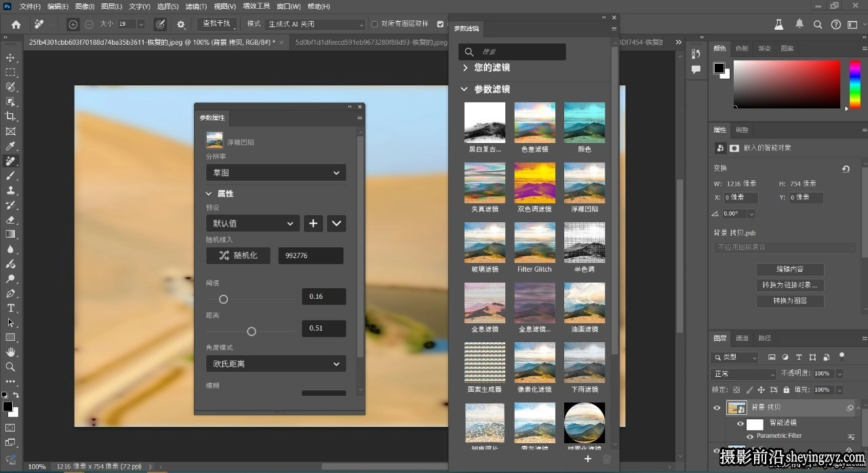The image size is (868, 473).
Task: Select the Eraser tool
Action: [x=10, y=220]
